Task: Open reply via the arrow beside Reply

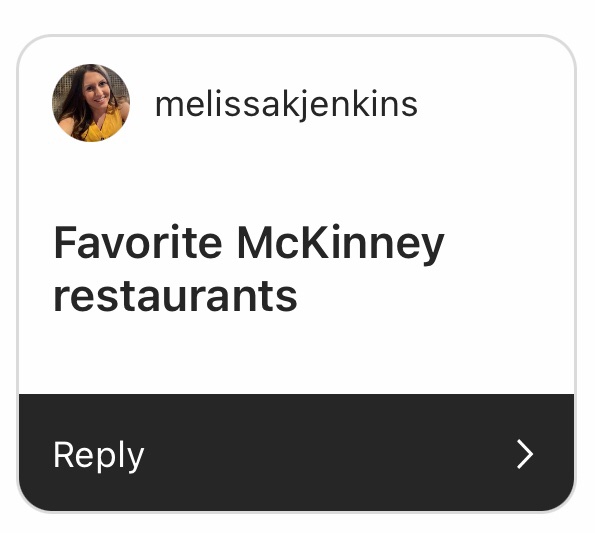Action: coord(525,454)
